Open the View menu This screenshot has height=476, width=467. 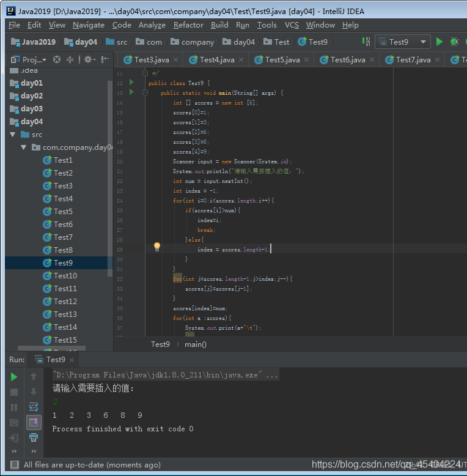(57, 25)
